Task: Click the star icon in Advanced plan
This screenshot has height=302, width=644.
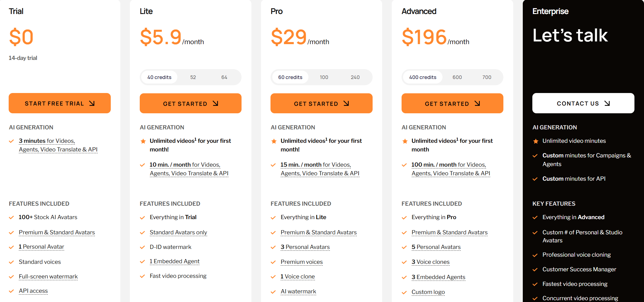Action: [405, 141]
